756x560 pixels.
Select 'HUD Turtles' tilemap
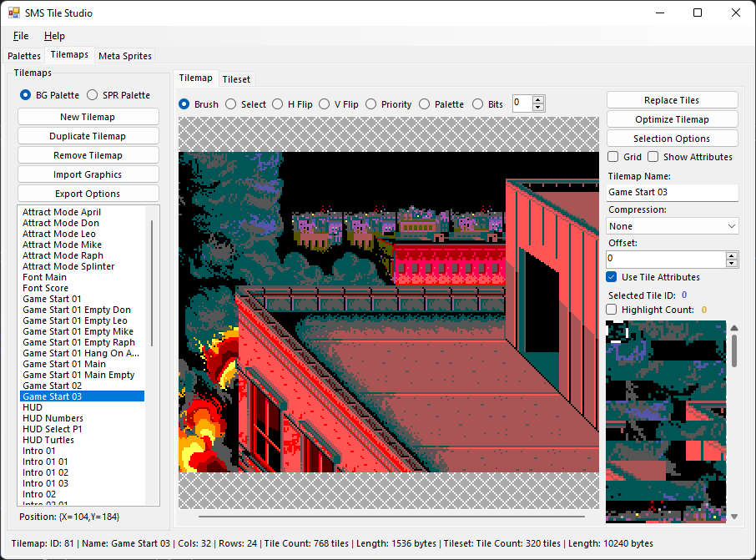[x=48, y=440]
